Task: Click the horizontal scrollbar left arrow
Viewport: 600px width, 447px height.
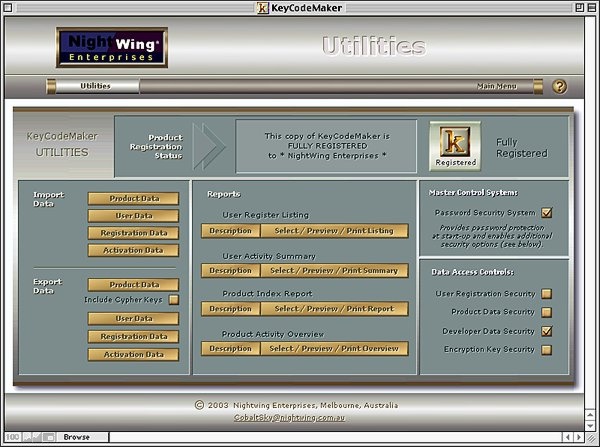Action: 568,437
